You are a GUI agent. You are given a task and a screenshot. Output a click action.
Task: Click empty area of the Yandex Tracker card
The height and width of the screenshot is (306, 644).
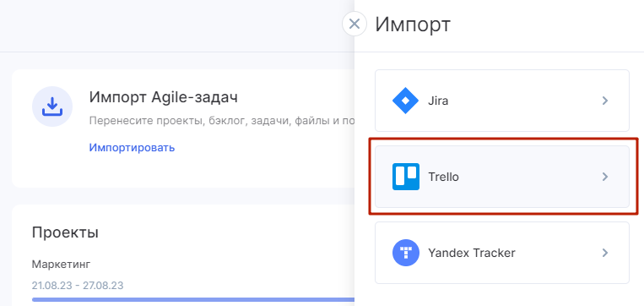point(559,253)
